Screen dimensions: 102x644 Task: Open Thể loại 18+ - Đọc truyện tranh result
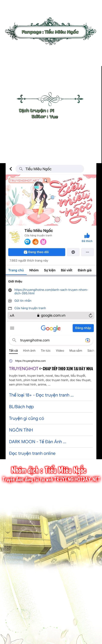coord(41,395)
